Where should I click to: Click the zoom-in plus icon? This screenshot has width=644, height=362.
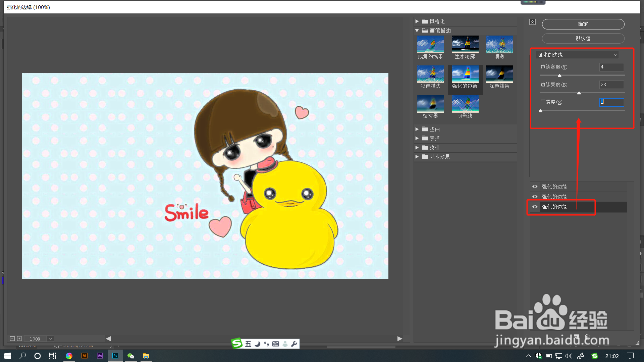click(x=19, y=339)
